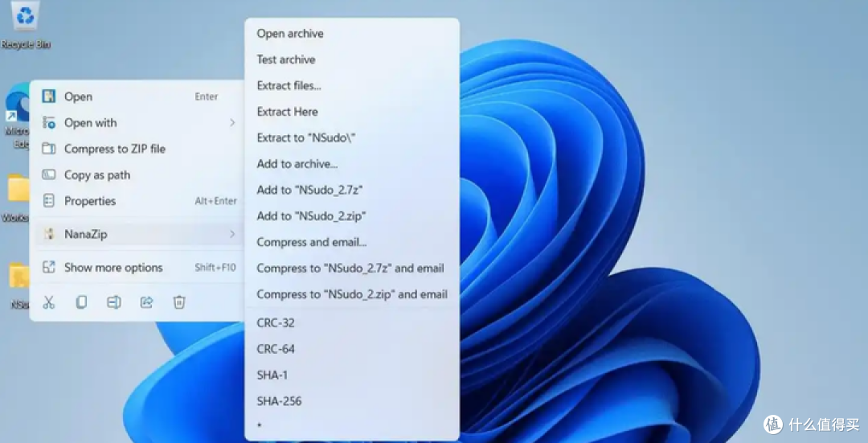The width and height of the screenshot is (868, 443).
Task: Click the Open entry icon
Action: (x=49, y=96)
